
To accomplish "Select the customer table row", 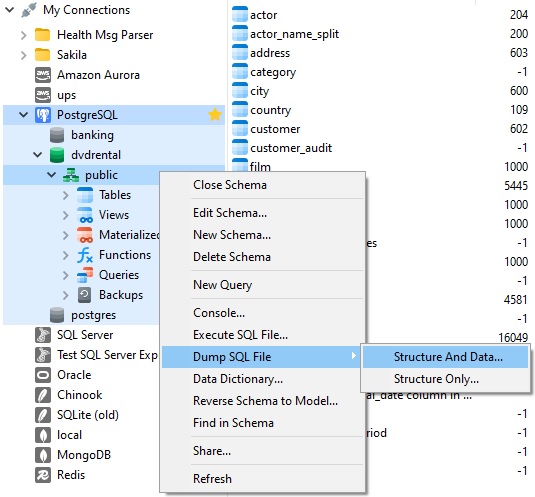I will (x=380, y=129).
